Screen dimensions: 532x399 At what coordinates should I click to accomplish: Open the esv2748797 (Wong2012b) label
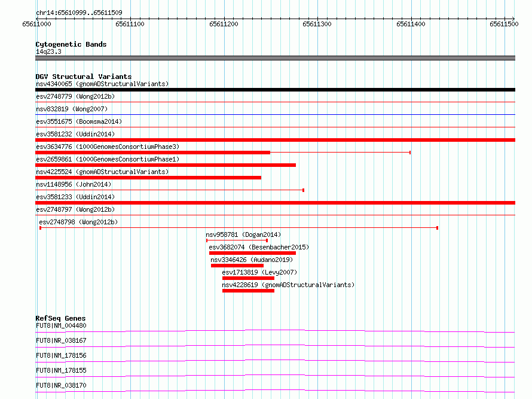coord(75,209)
